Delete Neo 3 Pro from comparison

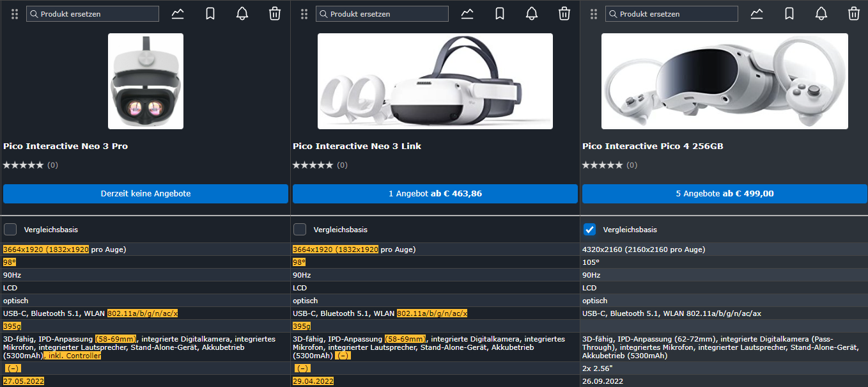pyautogui.click(x=275, y=13)
